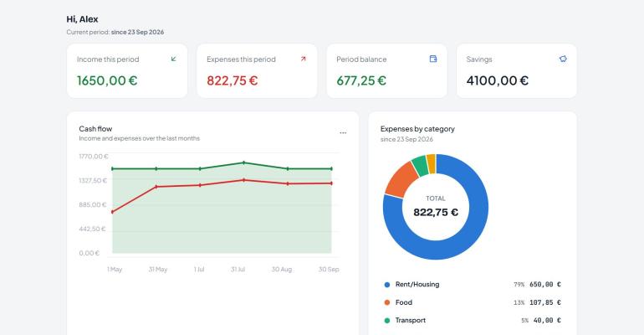Click the 31 May axis label
Image resolution: width=644 pixels, height=335 pixels.
point(158,269)
